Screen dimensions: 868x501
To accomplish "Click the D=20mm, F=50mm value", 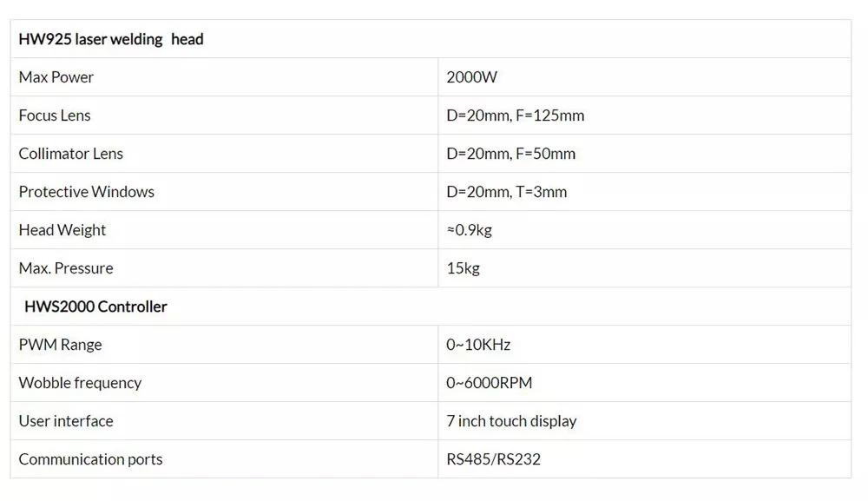I will (x=511, y=154).
